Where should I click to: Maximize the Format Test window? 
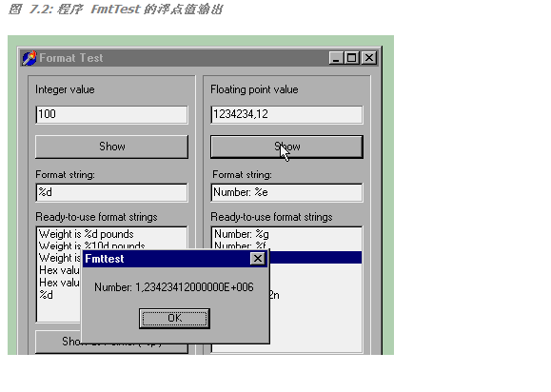(x=351, y=58)
